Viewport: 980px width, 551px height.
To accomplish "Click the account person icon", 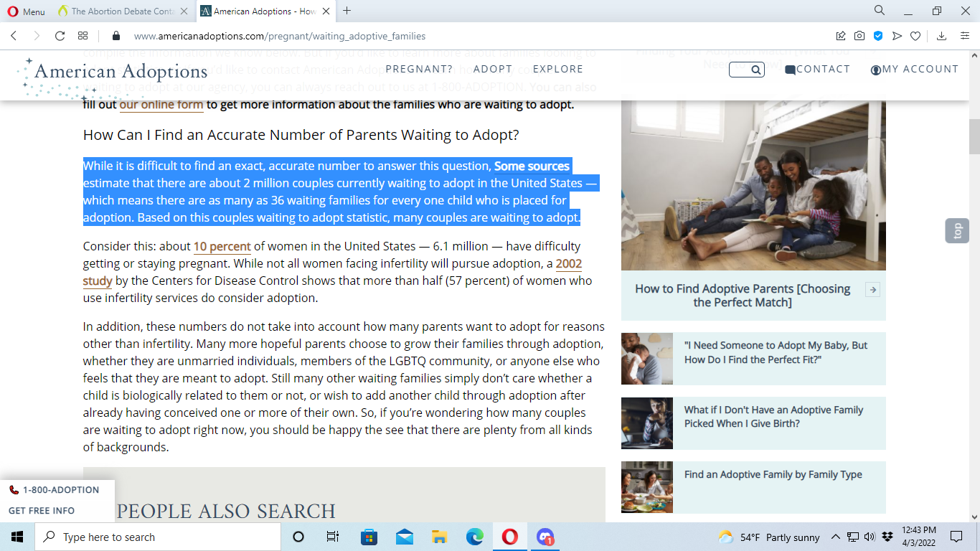I will [x=875, y=70].
